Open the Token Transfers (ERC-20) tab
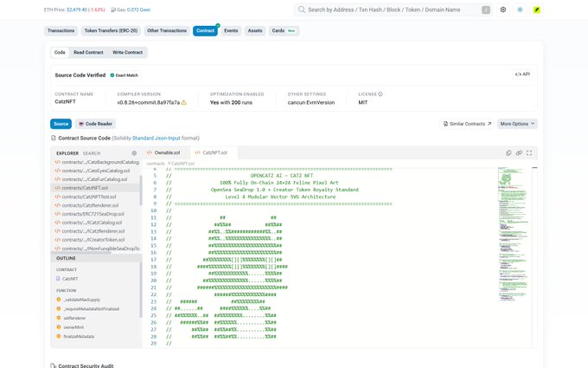 click(111, 31)
